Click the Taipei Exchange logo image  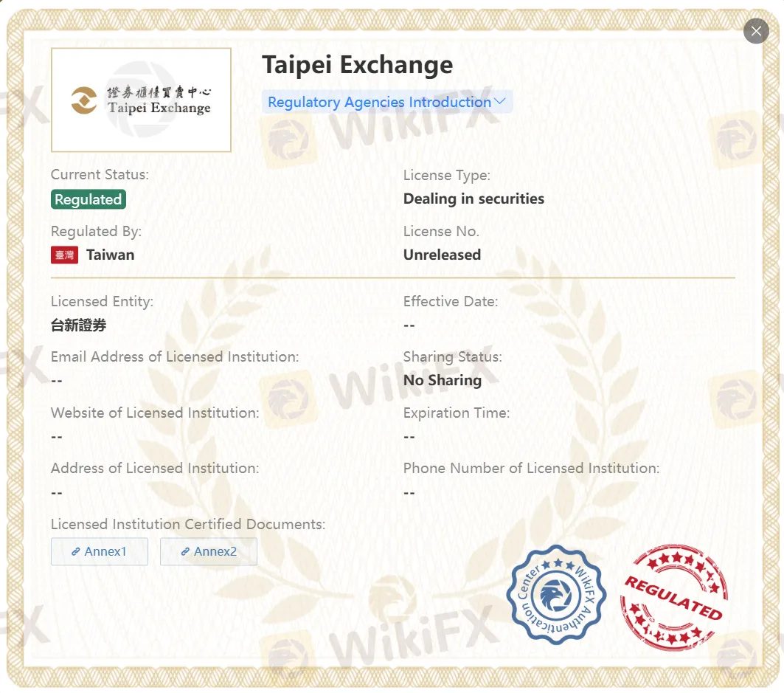coord(141,100)
